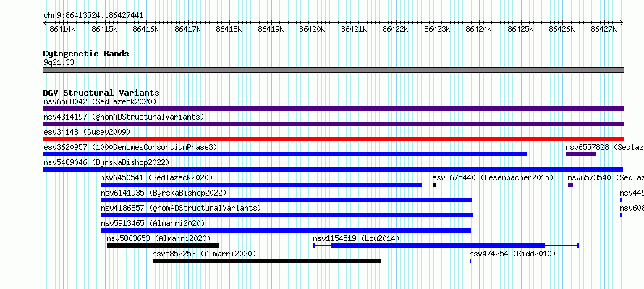Select the nsv5913465 blue bar
The image size is (644, 289).
pos(286,230)
